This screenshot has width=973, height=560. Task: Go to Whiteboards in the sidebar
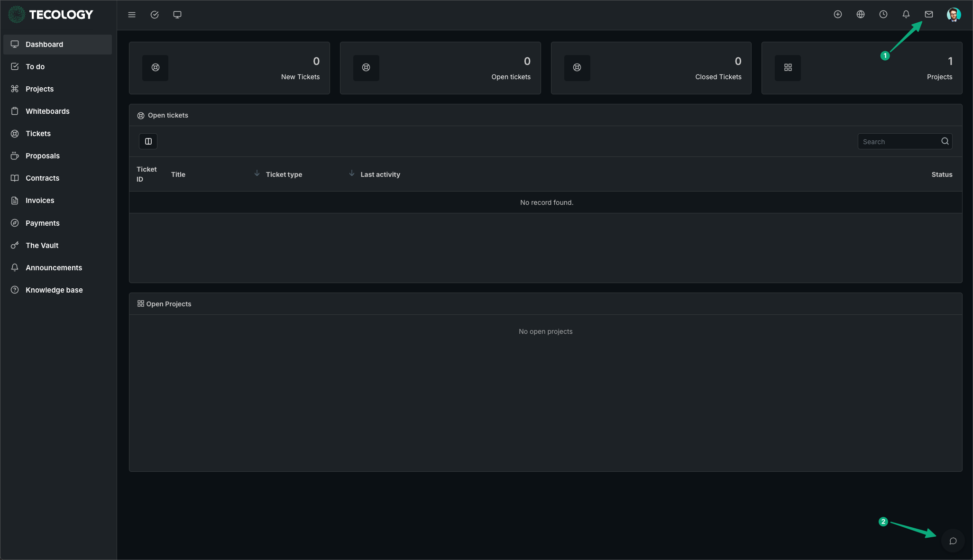click(x=47, y=111)
